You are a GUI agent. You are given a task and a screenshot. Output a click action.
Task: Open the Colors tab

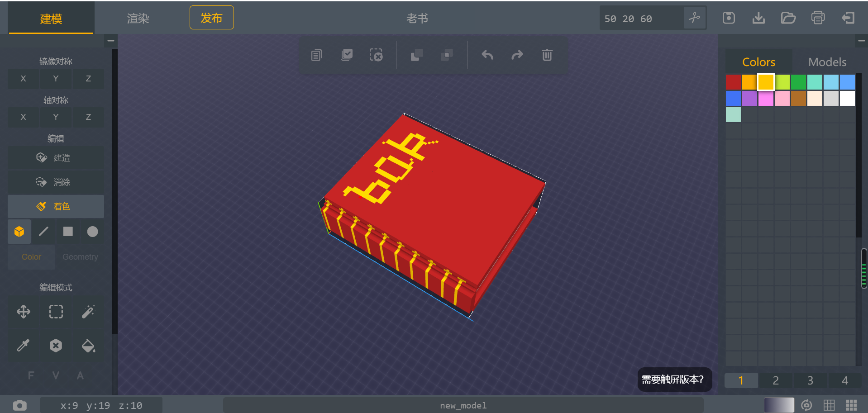coord(758,62)
